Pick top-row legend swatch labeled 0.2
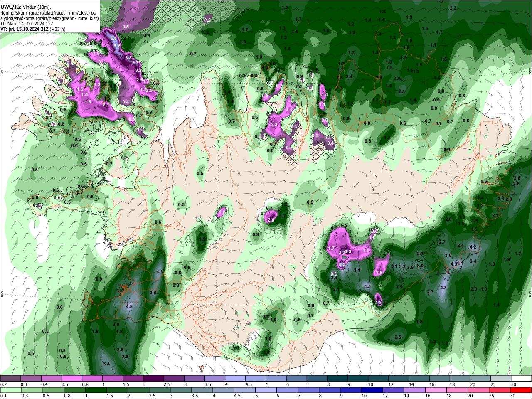The image size is (532, 399). point(10,379)
